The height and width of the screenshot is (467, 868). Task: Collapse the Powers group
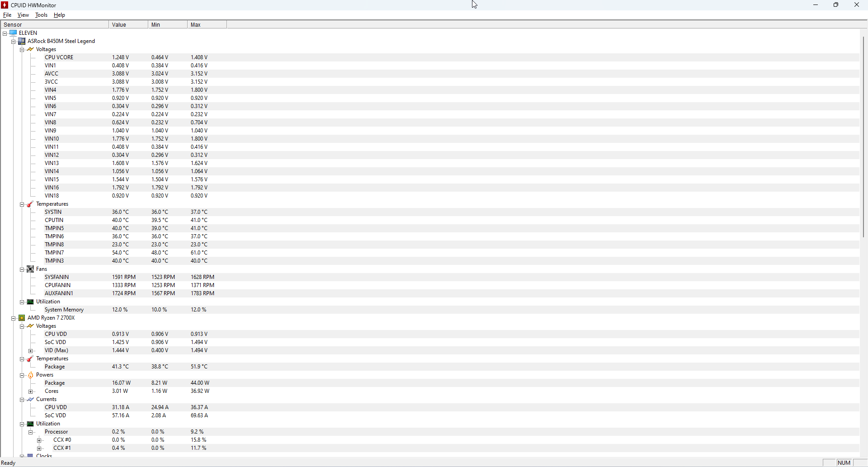22,375
